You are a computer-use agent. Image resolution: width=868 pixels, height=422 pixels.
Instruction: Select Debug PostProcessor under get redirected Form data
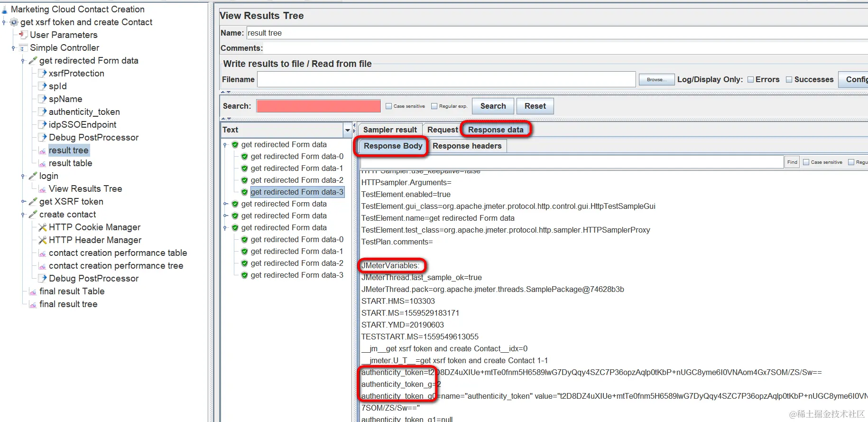click(x=93, y=138)
